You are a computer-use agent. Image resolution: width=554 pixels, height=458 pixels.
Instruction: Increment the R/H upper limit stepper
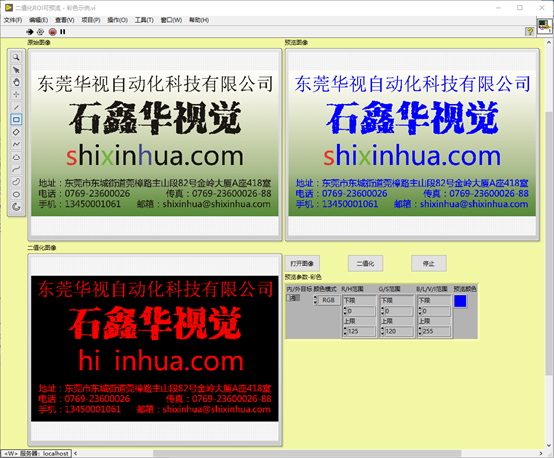coord(345,329)
